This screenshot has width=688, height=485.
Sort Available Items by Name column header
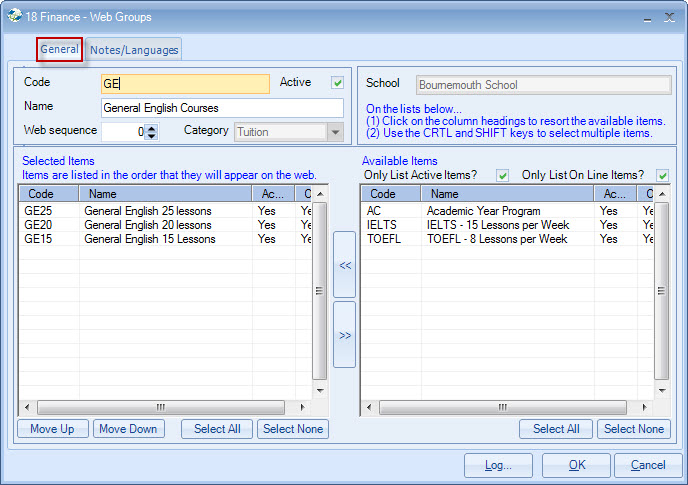506,194
